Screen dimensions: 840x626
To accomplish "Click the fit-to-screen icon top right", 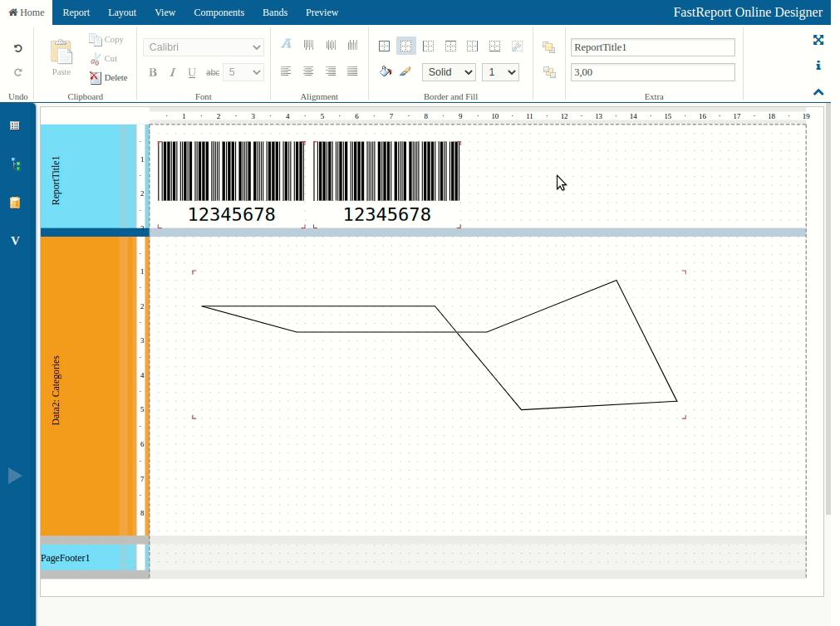I will (x=818, y=40).
